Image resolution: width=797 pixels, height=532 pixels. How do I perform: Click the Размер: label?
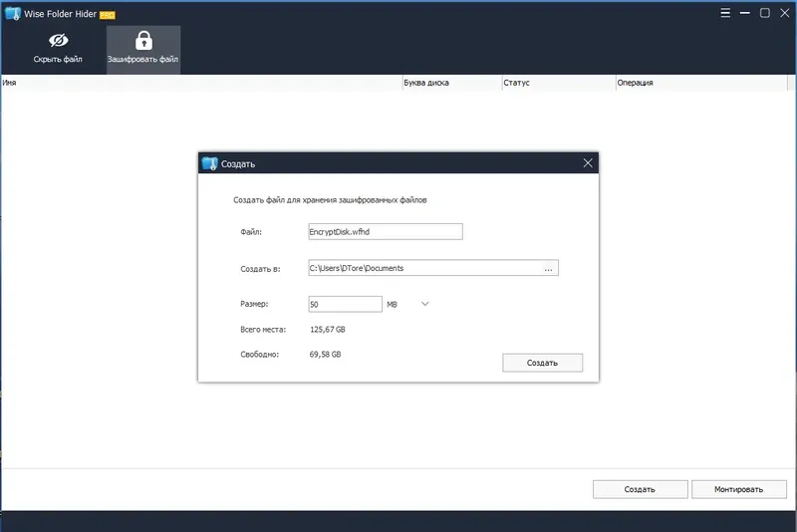254,304
